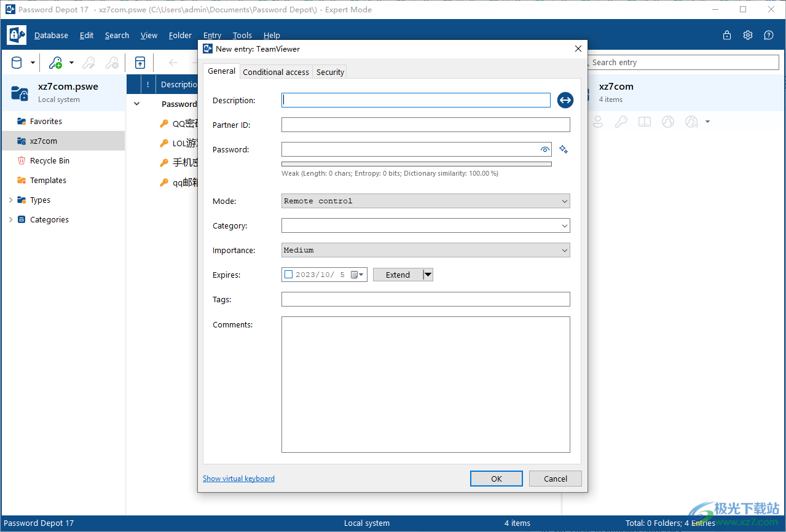Click the back arrow in toolbar
The width and height of the screenshot is (786, 532).
[173, 63]
